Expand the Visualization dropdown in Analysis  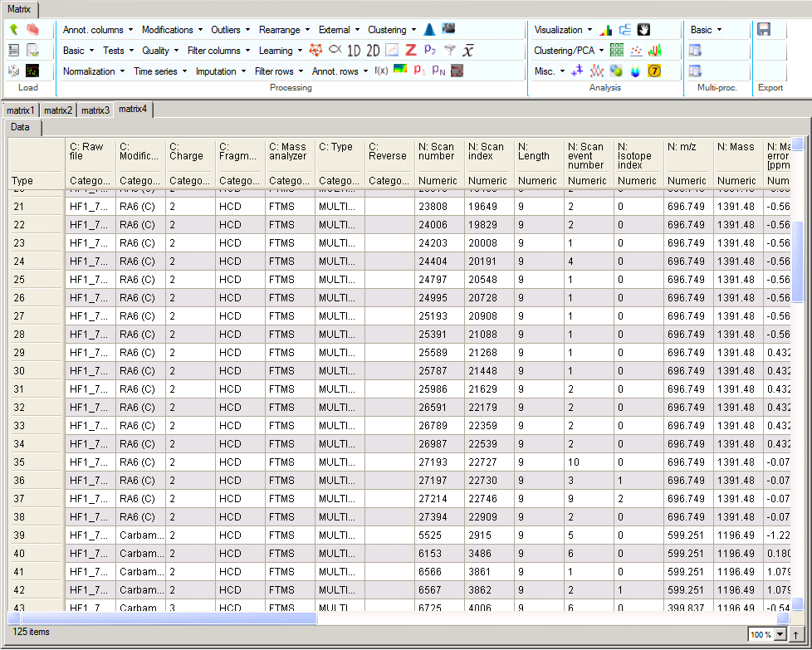coord(563,30)
